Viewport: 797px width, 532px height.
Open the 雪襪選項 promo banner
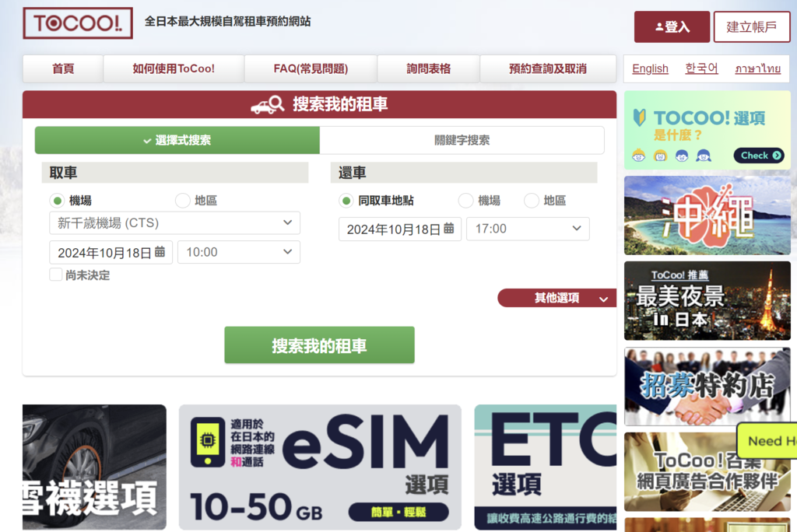(94, 467)
